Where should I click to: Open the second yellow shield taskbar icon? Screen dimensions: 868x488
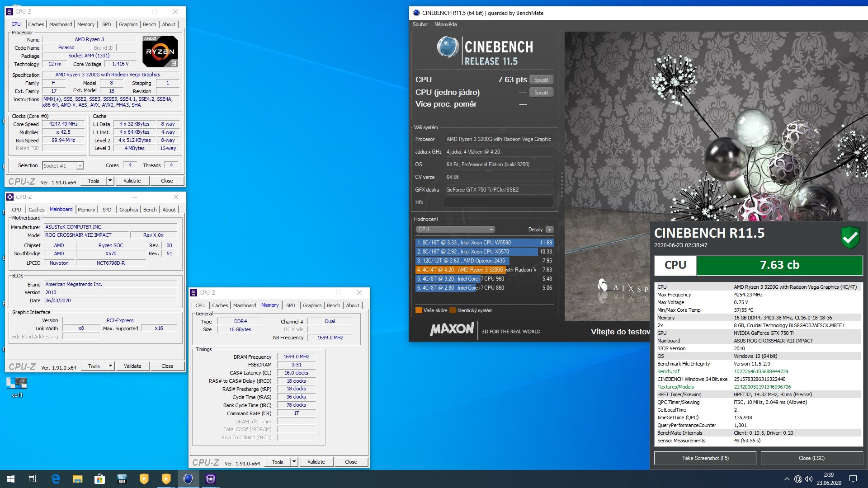pyautogui.click(x=166, y=479)
